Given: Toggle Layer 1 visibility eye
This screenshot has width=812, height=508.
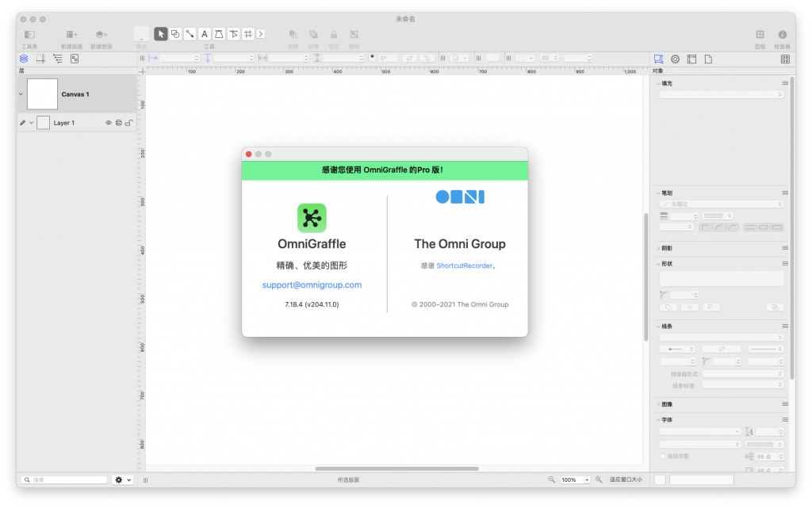Looking at the screenshot, I should (x=109, y=123).
